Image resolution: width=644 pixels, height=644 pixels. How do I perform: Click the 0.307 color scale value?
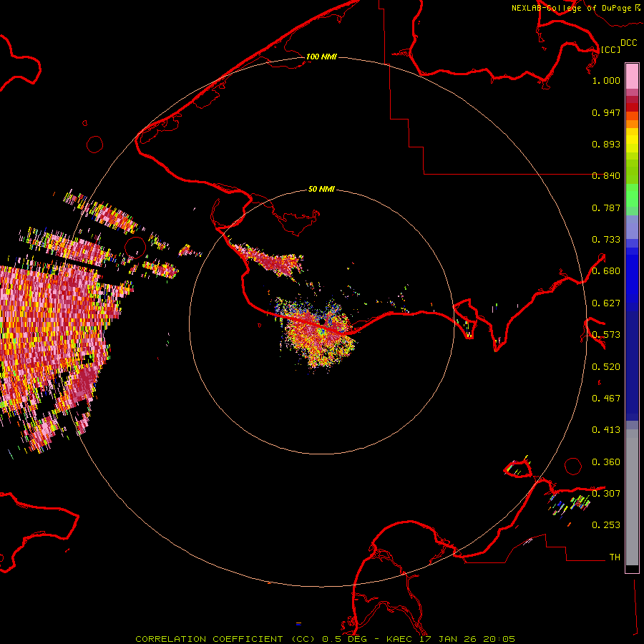(x=606, y=494)
